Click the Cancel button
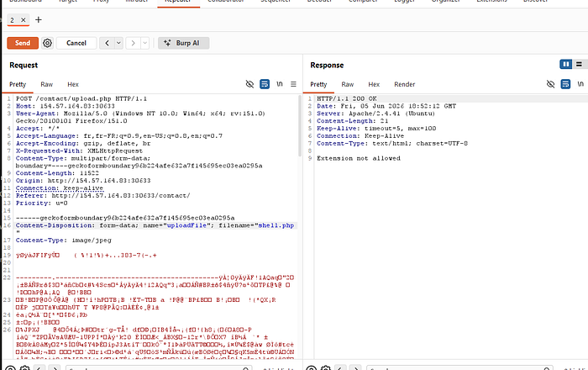The height and width of the screenshot is (370, 588). point(76,43)
